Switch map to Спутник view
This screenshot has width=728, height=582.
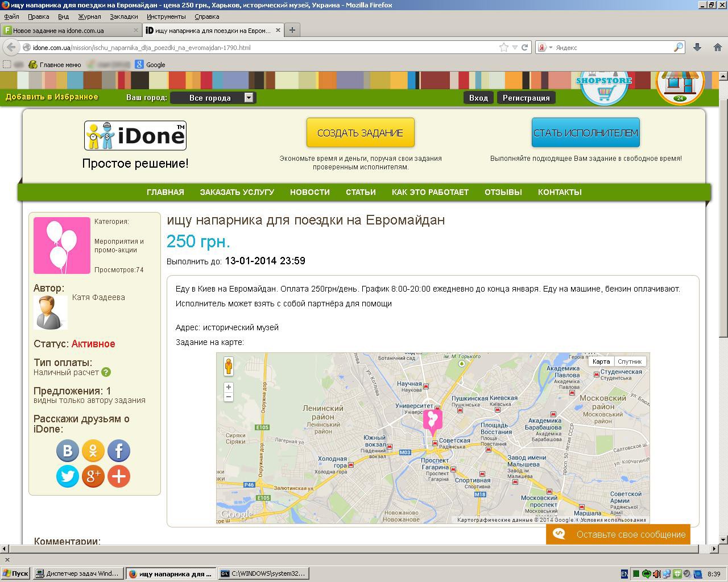point(630,361)
